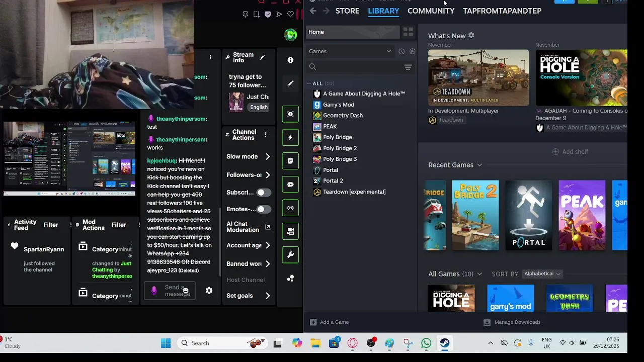Screen dimensions: 644x362
Task: Open the camera layout sidebar icon
Action: [290, 231]
